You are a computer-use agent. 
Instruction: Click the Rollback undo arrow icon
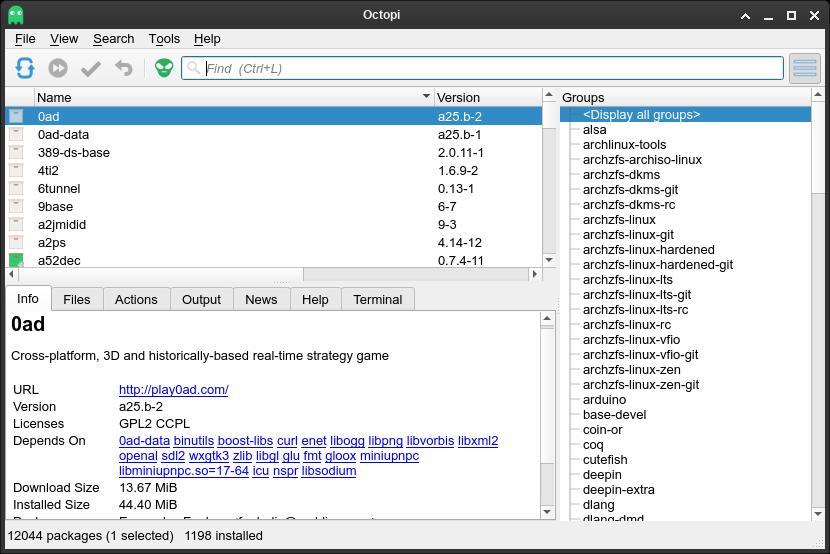click(x=124, y=68)
